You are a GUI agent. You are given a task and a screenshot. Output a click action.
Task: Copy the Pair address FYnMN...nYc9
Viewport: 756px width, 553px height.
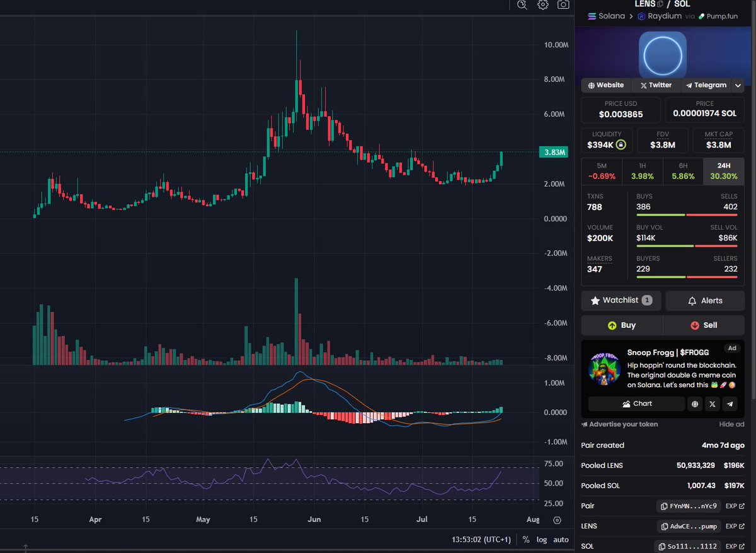(x=689, y=506)
